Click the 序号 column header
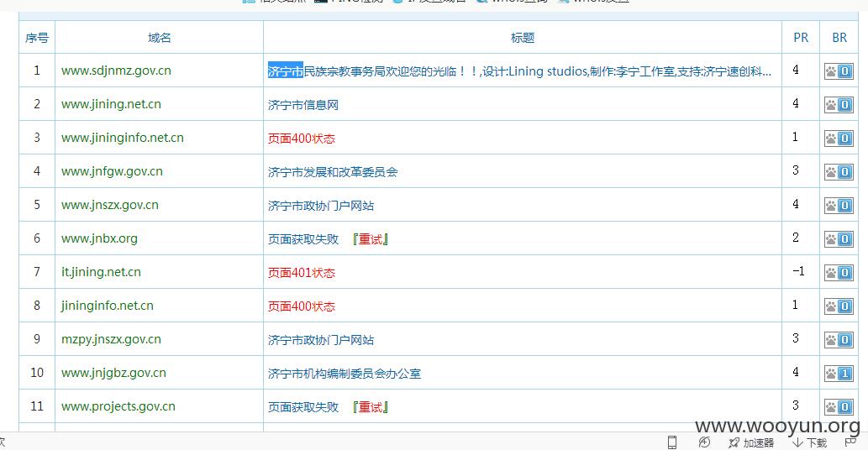Viewport: 868px width, 450px height. point(37,38)
